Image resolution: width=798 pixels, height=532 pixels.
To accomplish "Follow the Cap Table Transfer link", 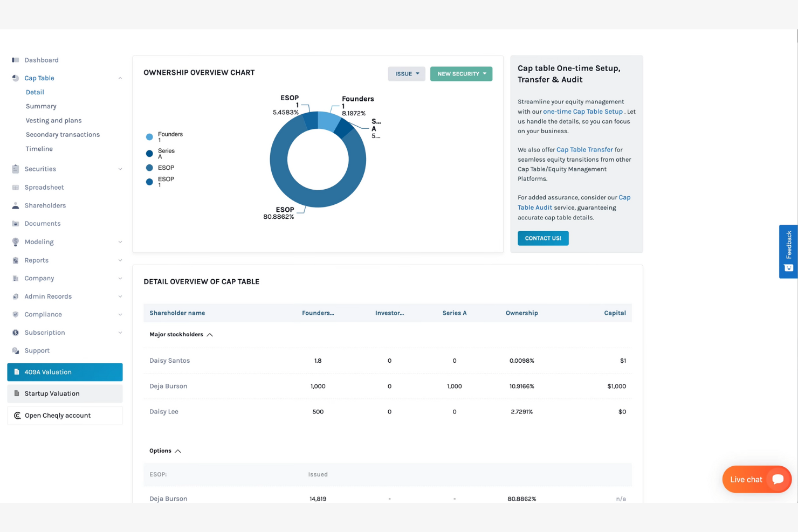I will 584,149.
